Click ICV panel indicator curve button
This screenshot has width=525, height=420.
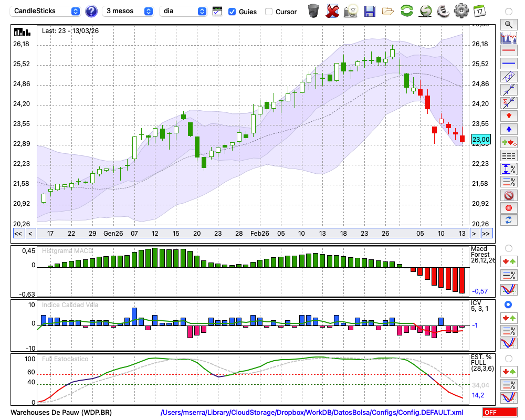509,343
